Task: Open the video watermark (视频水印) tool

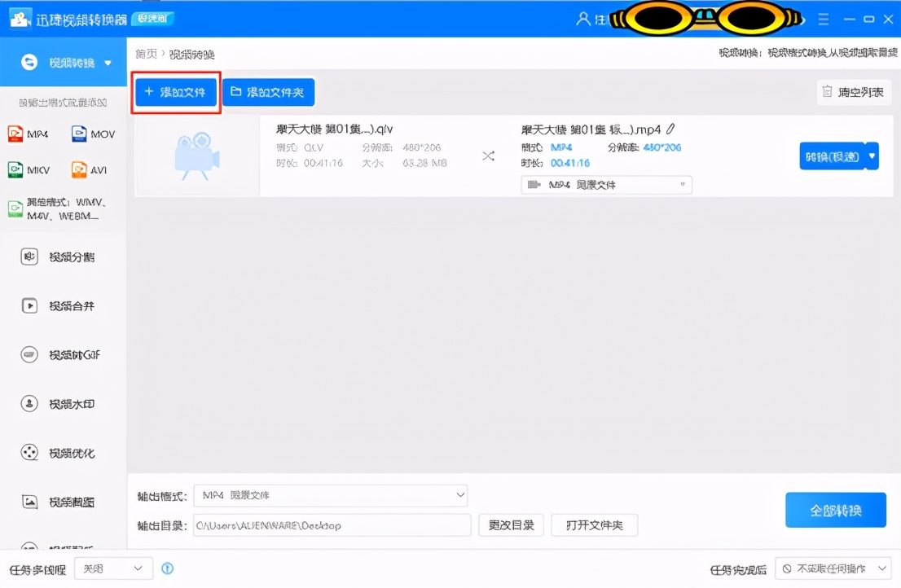Action: [x=57, y=404]
